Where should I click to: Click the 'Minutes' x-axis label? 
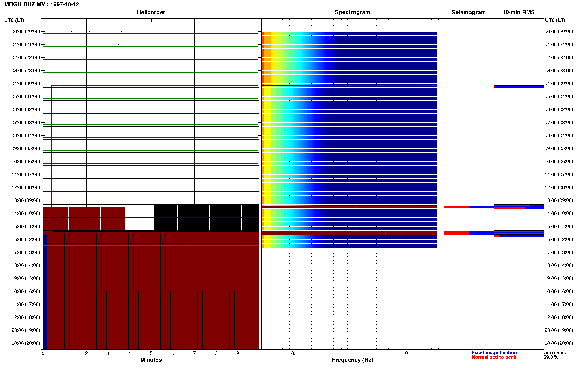click(x=151, y=360)
